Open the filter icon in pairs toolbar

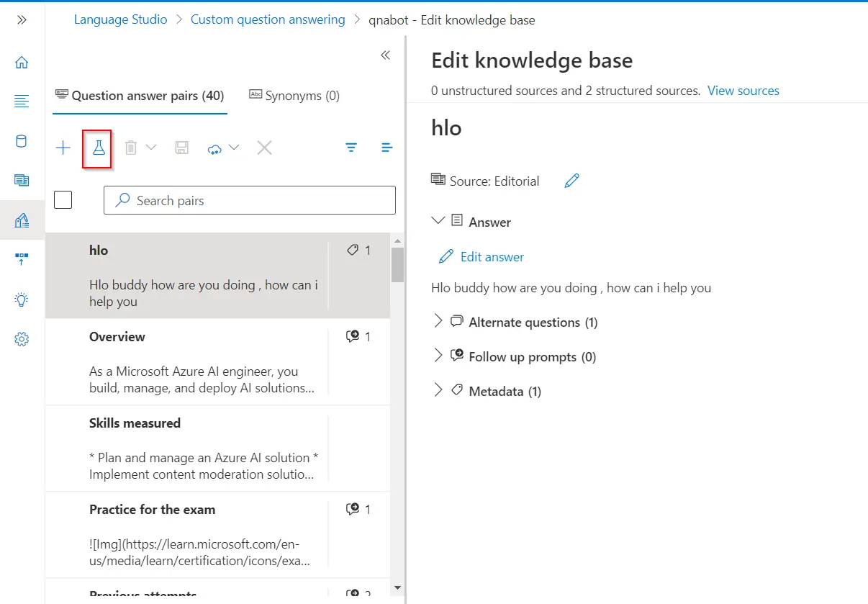click(351, 148)
